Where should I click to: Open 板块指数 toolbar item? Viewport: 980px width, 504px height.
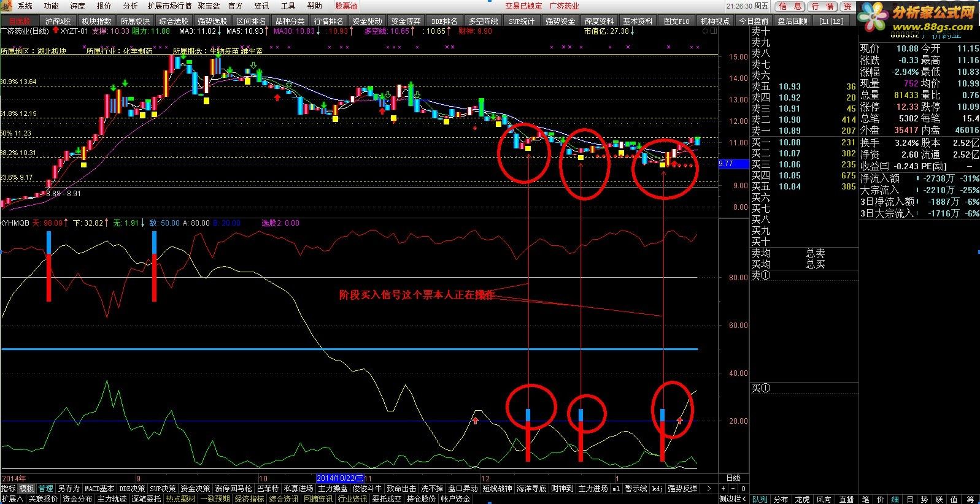point(97,21)
